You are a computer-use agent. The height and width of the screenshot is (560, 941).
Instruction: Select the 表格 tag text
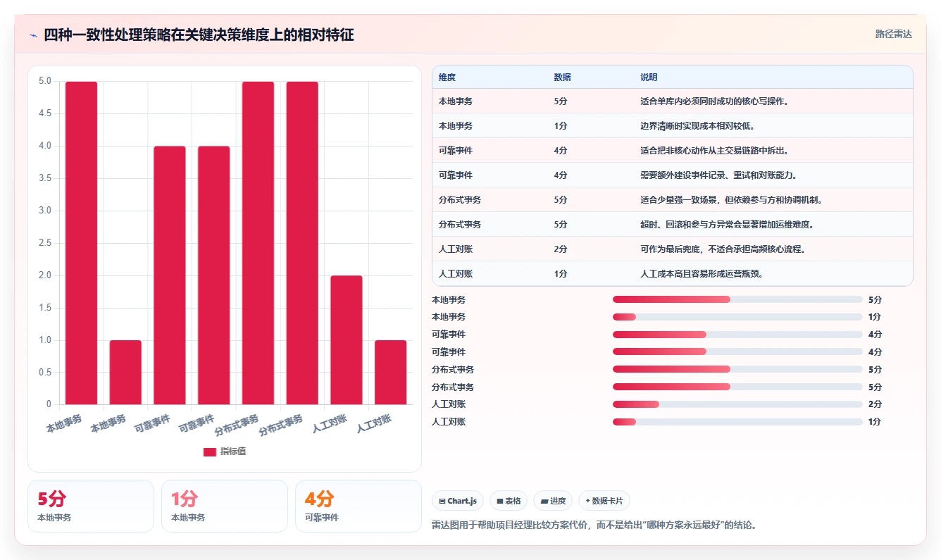click(513, 502)
